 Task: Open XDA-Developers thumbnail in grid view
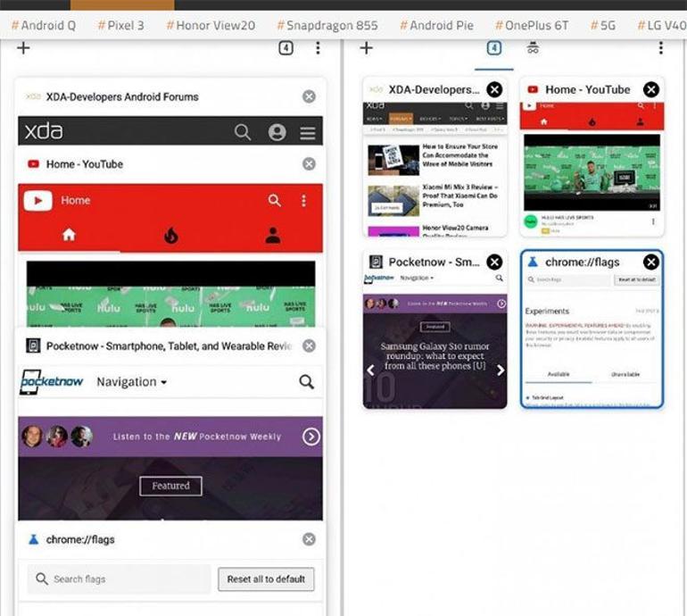[435, 170]
